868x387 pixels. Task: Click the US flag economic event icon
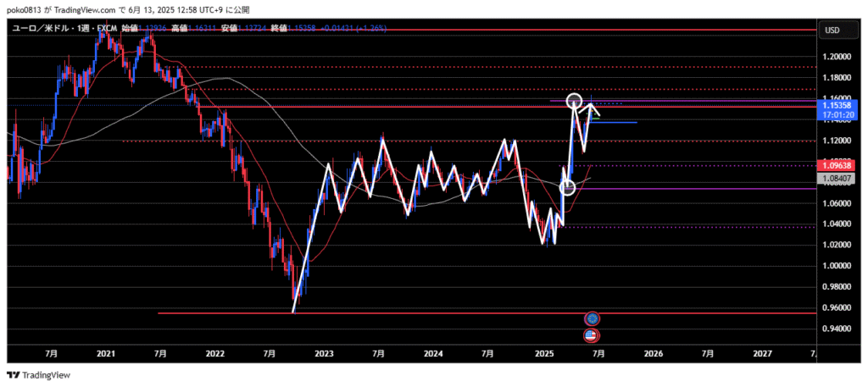pyautogui.click(x=591, y=335)
